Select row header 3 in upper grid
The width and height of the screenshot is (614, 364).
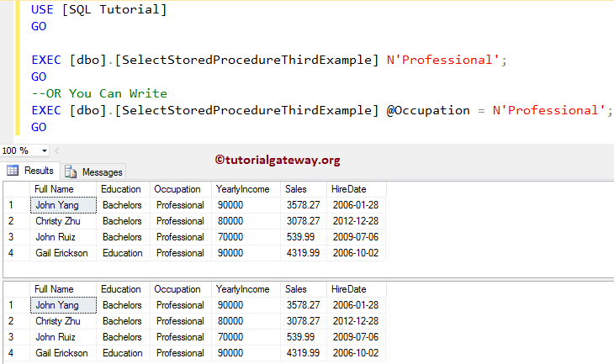click(17, 237)
